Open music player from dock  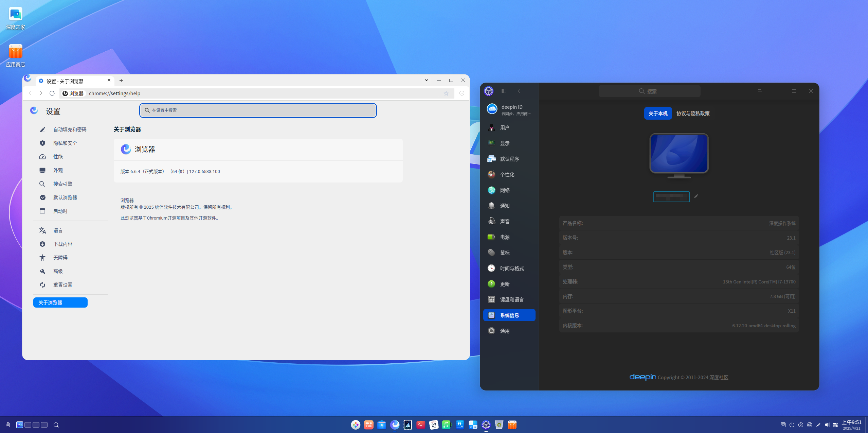pos(446,425)
